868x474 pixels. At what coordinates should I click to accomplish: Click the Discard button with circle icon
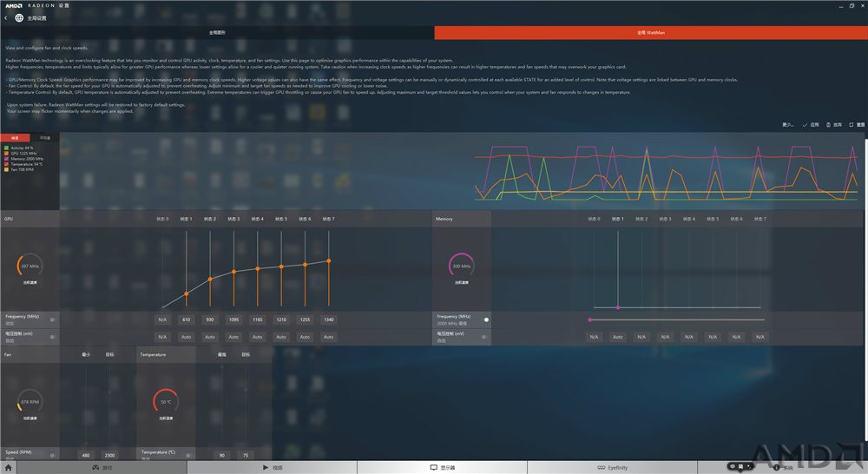[833, 125]
